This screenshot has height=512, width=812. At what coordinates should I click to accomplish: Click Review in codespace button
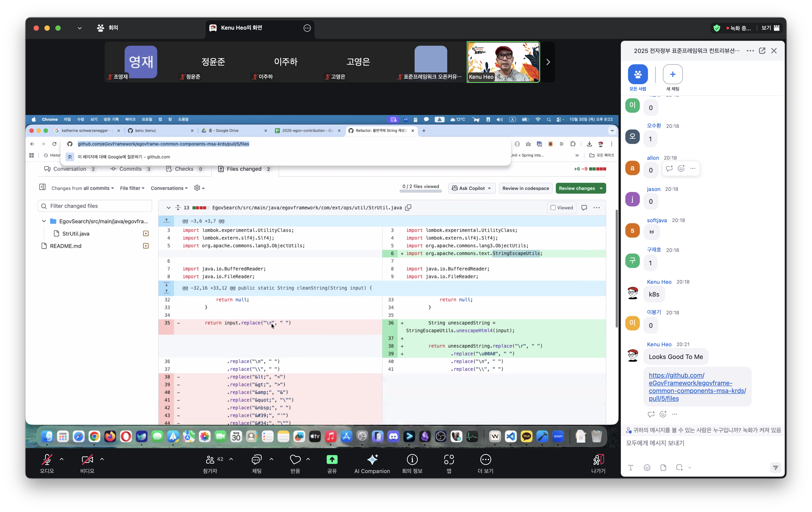click(x=525, y=188)
